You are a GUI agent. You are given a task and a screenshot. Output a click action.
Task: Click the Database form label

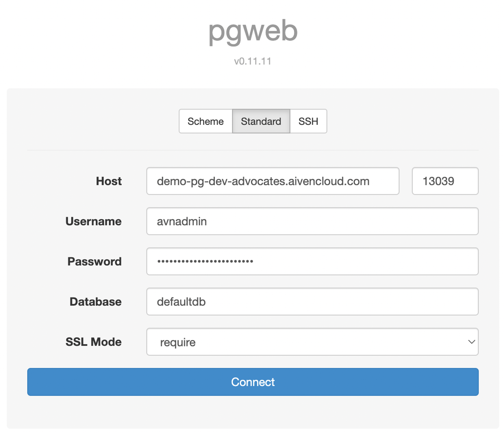click(95, 301)
